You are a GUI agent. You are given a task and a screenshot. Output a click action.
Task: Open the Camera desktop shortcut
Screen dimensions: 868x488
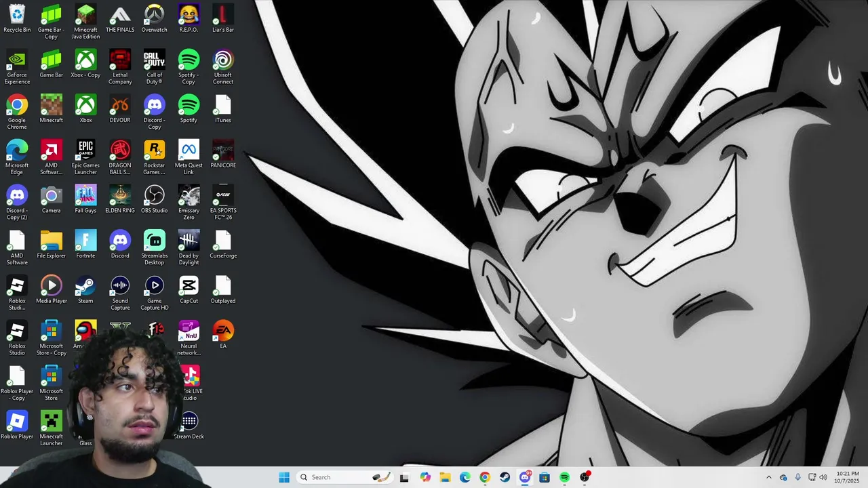[52, 199]
